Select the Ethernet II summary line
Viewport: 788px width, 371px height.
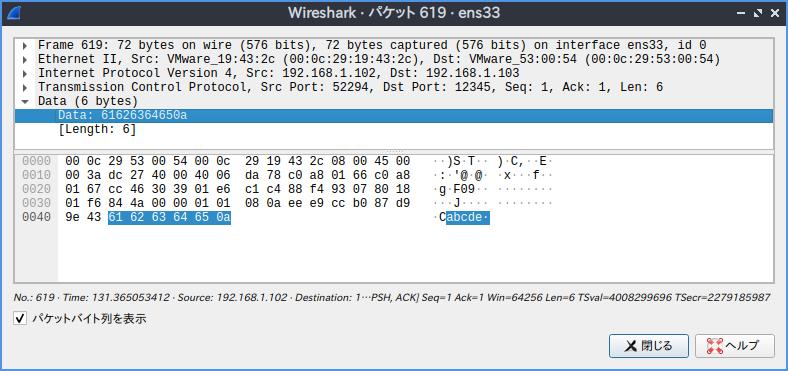click(x=393, y=59)
